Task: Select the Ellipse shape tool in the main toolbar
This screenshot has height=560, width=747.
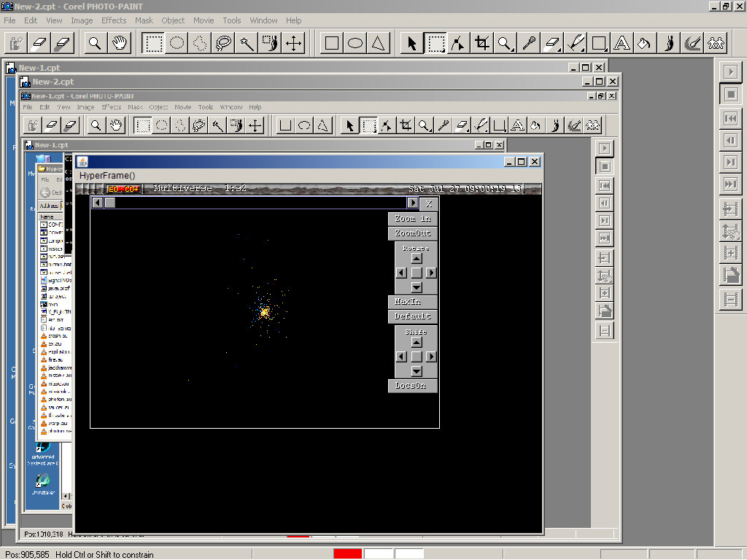Action: click(355, 43)
